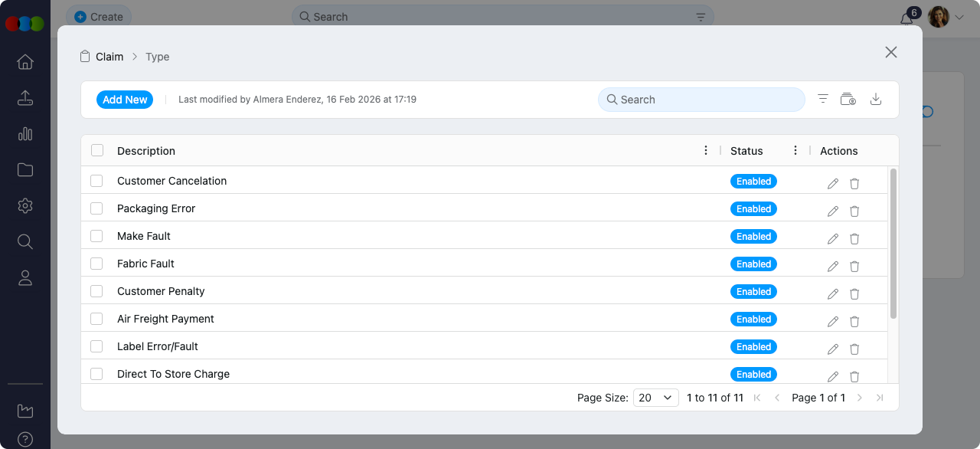
Task: Click the Add New button
Action: [125, 100]
